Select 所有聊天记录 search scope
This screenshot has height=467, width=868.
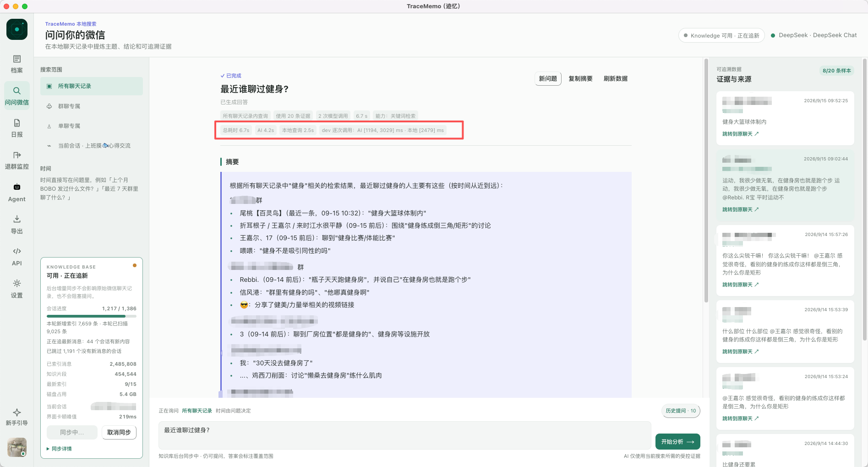pos(92,86)
